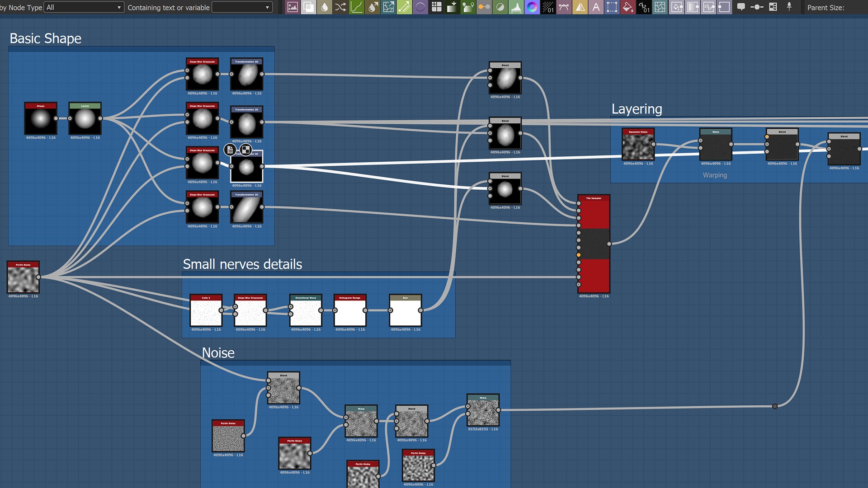Click the Small nerves details frame title

242,264
